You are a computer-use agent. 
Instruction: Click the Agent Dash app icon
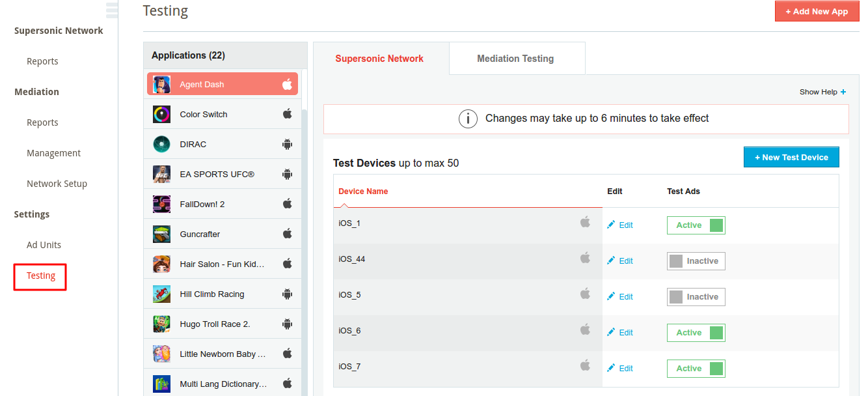(x=162, y=85)
